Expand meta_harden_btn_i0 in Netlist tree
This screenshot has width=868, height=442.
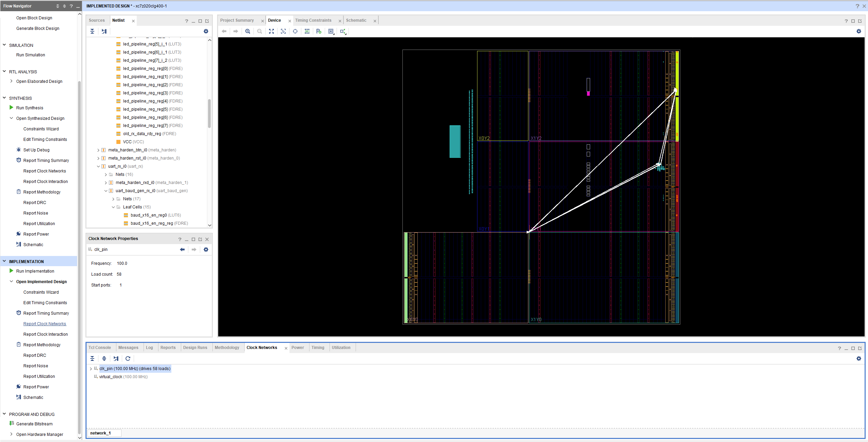click(x=98, y=150)
